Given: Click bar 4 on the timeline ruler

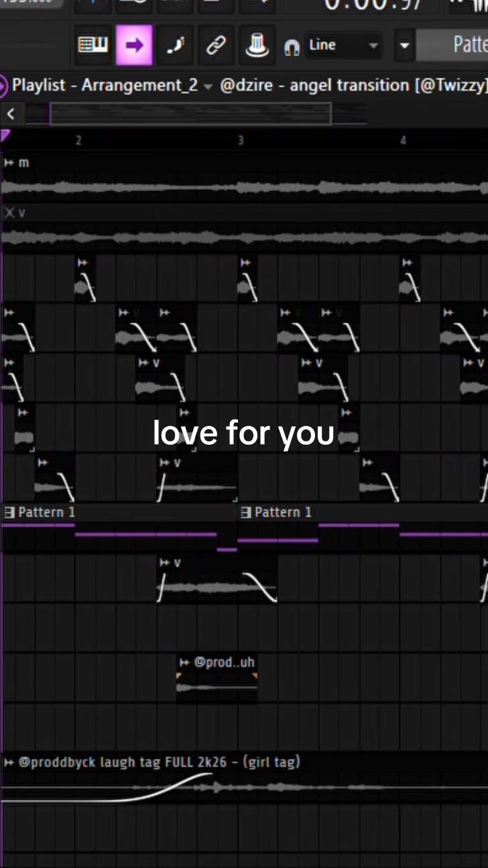Looking at the screenshot, I should tap(403, 140).
